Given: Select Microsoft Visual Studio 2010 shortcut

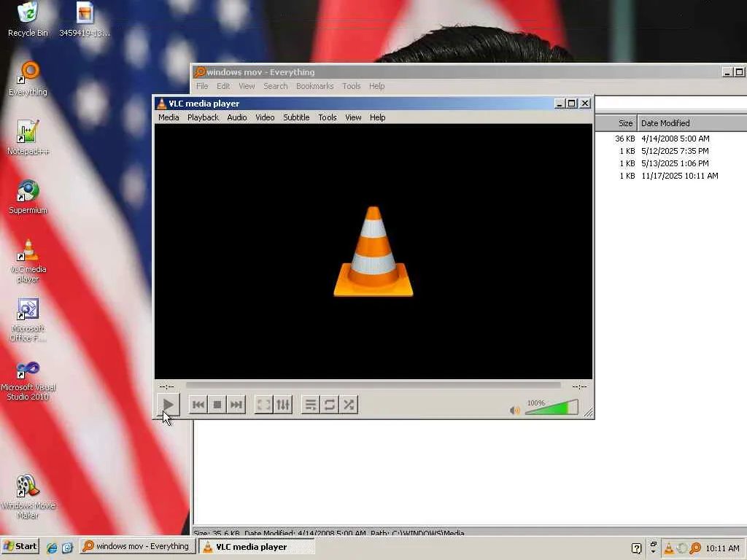Looking at the screenshot, I should click(28, 381).
